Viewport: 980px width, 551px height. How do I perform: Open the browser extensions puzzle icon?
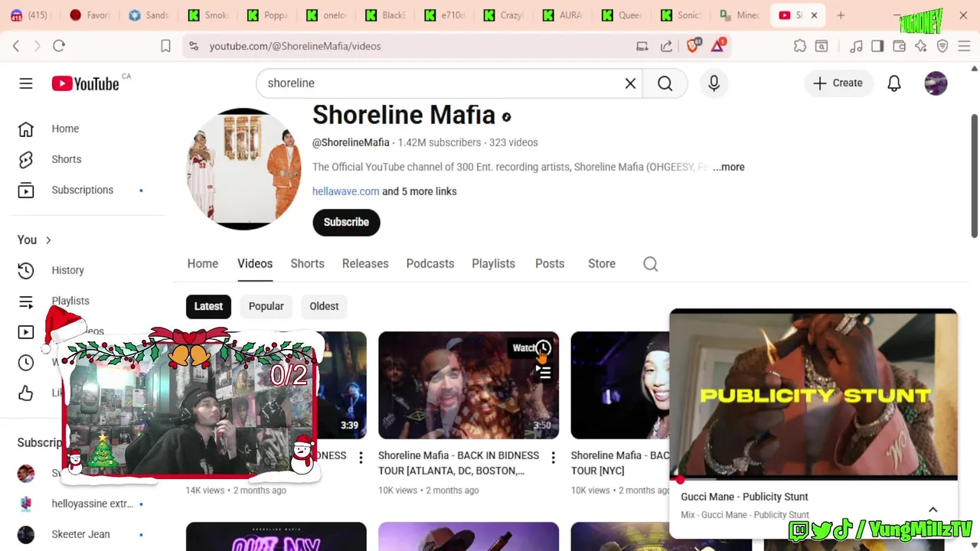pos(800,46)
